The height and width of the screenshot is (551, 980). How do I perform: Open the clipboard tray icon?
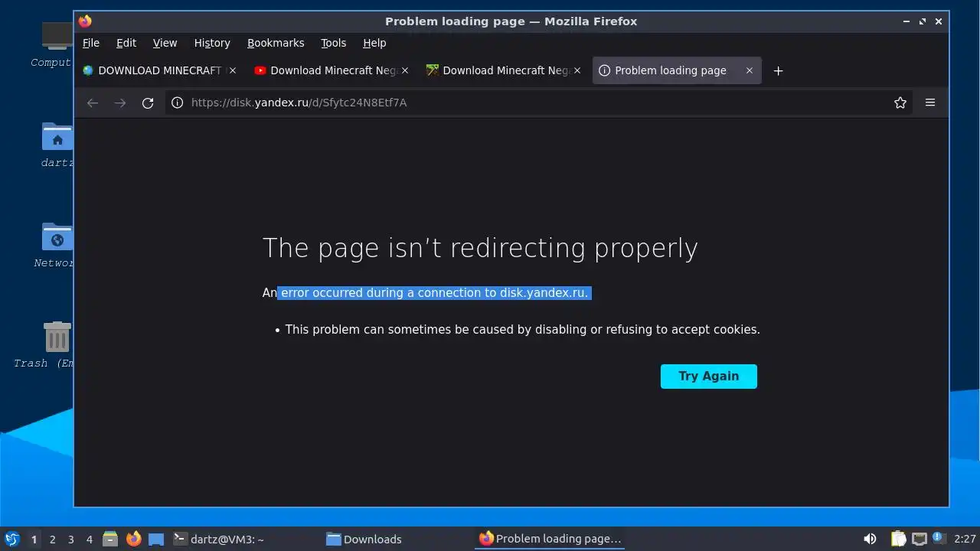click(x=898, y=539)
